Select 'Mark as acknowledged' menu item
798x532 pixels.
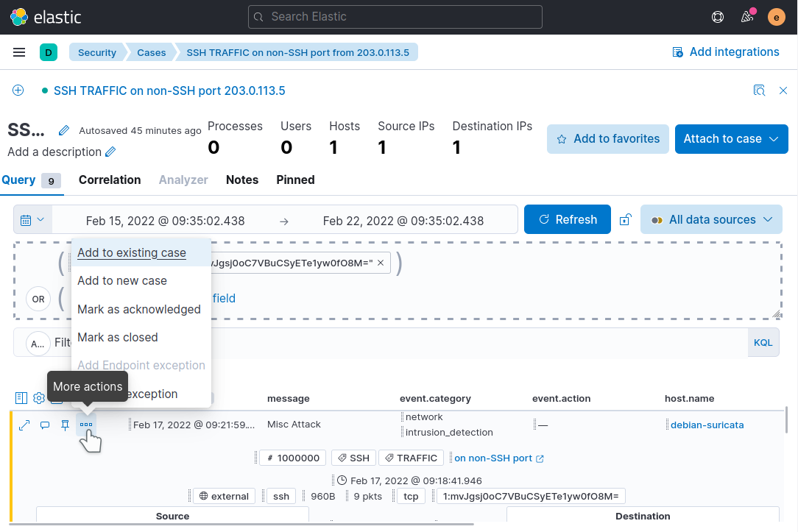[x=141, y=309]
